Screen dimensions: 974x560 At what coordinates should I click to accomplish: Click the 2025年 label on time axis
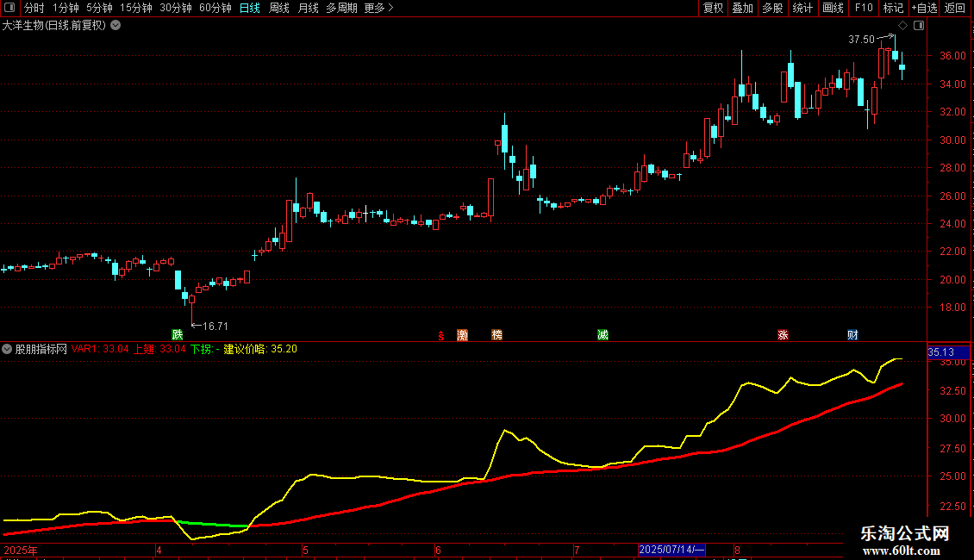coord(21,550)
